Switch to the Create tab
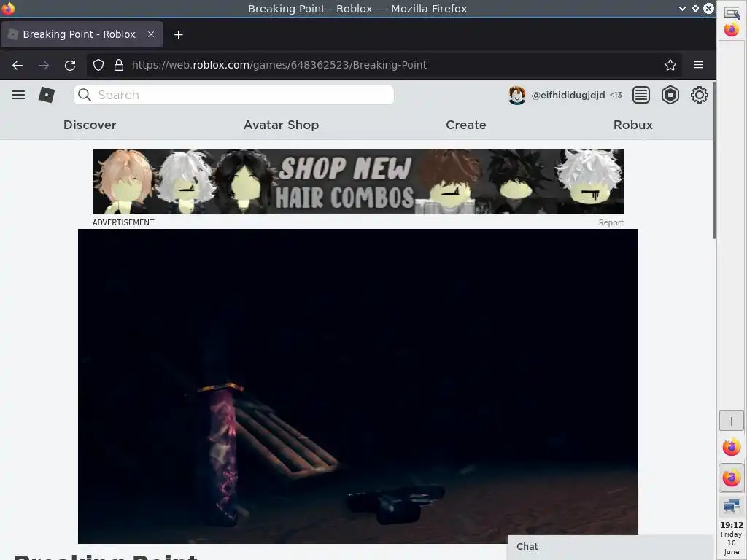 coord(466,125)
